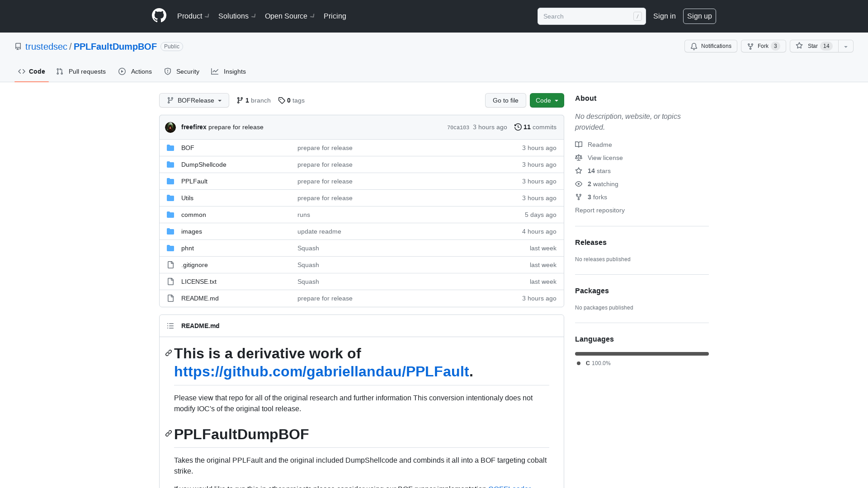868x488 pixels.
Task: Click the images folder icon
Action: (170, 231)
